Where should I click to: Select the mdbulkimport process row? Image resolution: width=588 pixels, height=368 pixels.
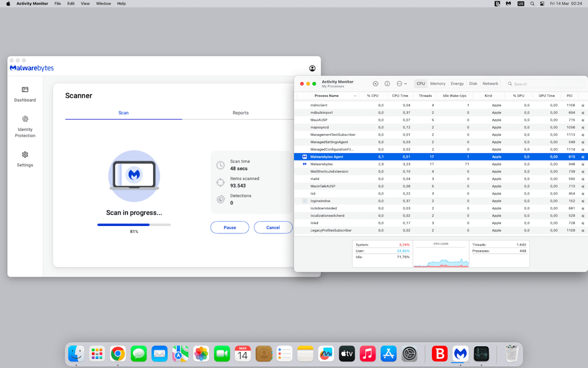click(441, 113)
